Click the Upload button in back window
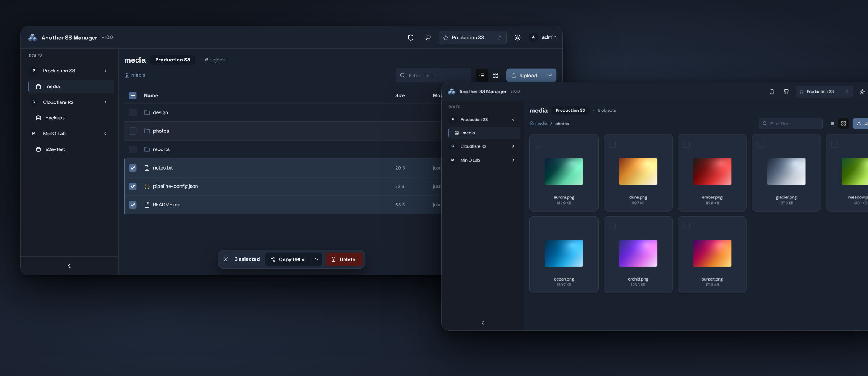 pos(525,76)
